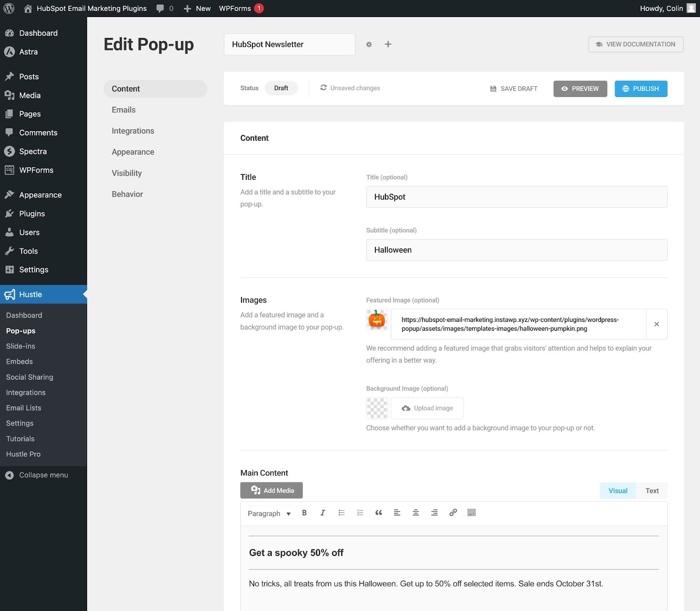Click the WordPress logo icon
The height and width of the screenshot is (611, 700).
click(9, 8)
